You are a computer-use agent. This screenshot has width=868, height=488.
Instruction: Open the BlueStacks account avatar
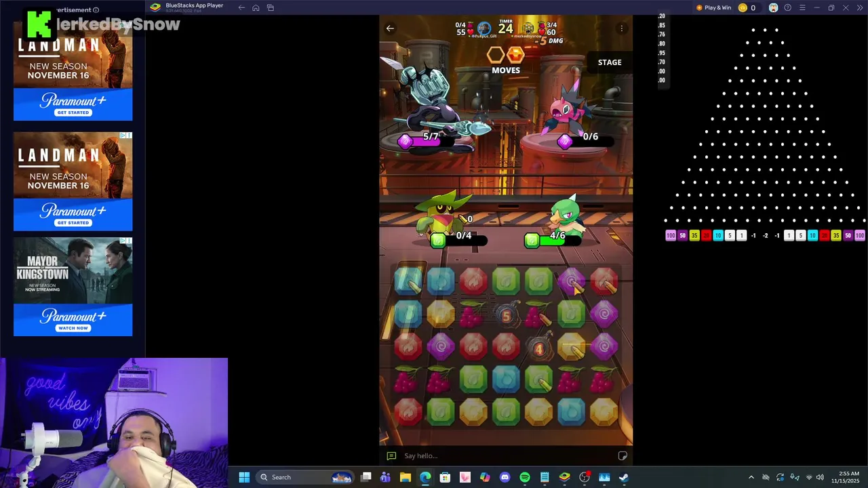point(773,7)
